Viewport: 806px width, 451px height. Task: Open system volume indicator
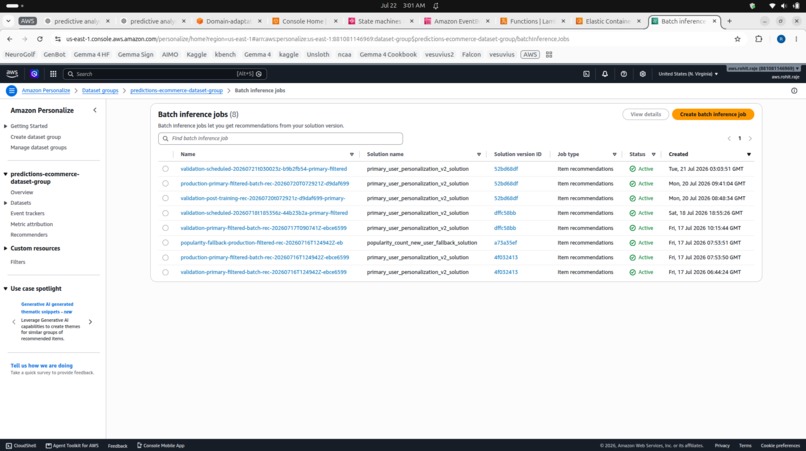coord(784,6)
